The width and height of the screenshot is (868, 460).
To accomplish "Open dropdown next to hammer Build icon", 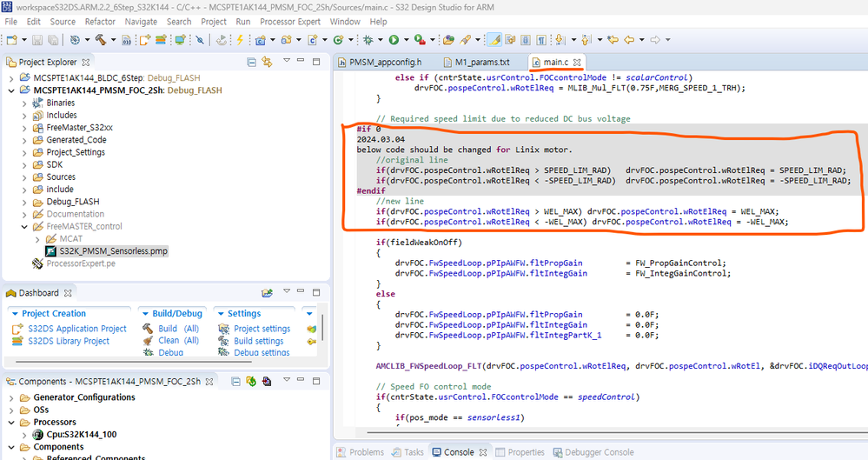I will coord(114,40).
